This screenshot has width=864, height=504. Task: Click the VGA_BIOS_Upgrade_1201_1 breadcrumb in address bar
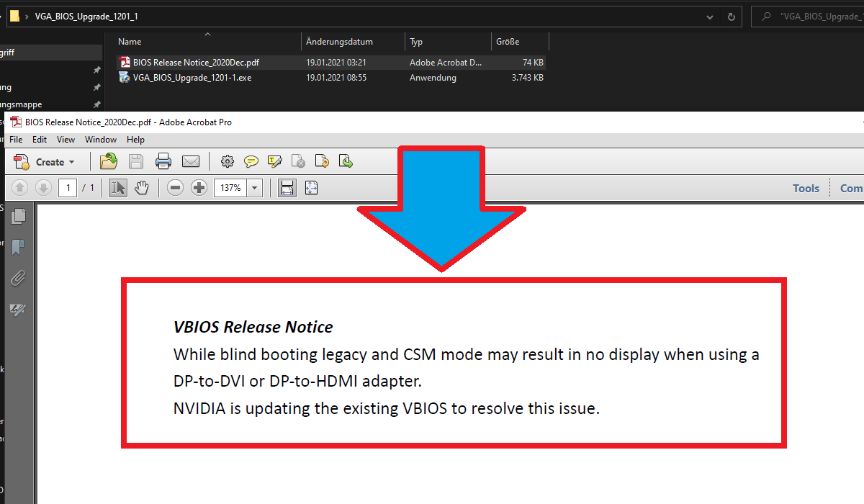click(x=86, y=17)
